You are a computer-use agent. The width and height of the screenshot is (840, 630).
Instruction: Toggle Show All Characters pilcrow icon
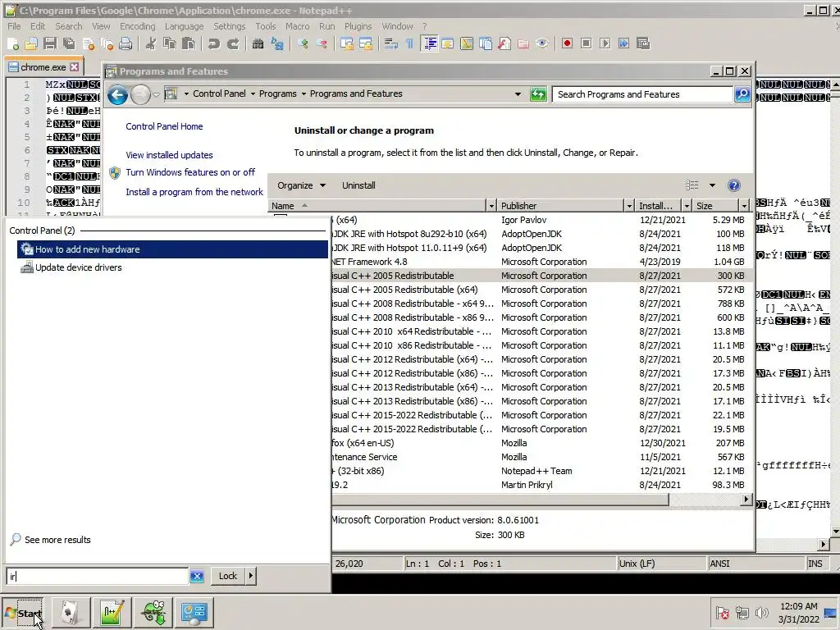click(410, 44)
